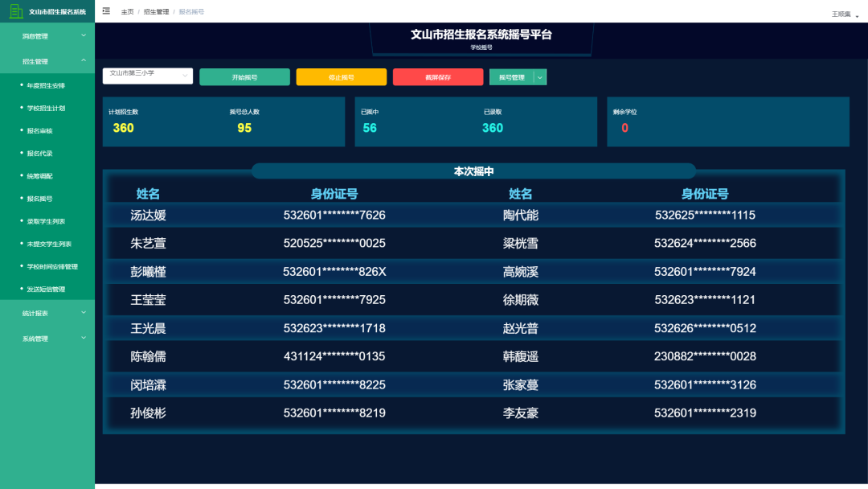Expand the 系统管理 sidebar section
868x489 pixels.
coord(46,338)
